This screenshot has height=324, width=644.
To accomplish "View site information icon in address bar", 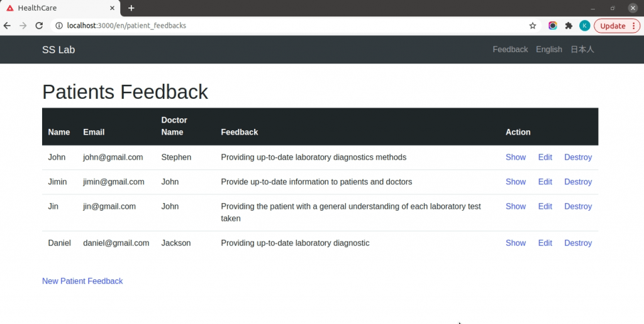I will coord(59,25).
